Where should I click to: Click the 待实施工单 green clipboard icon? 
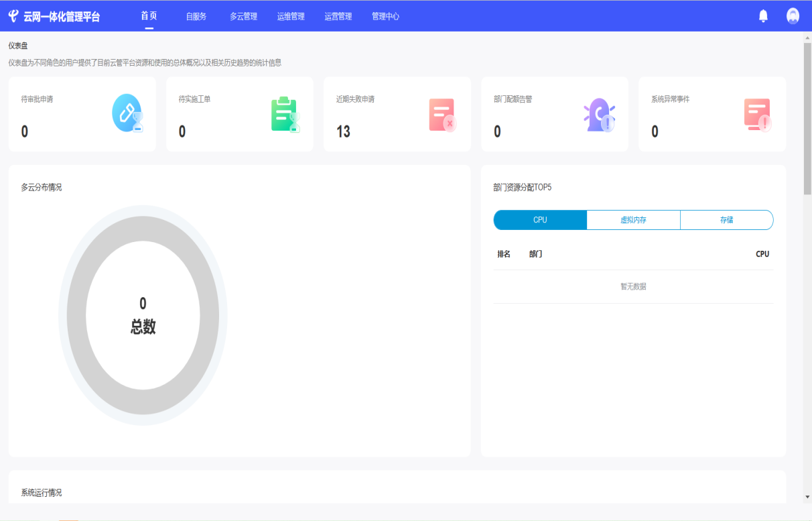click(285, 114)
